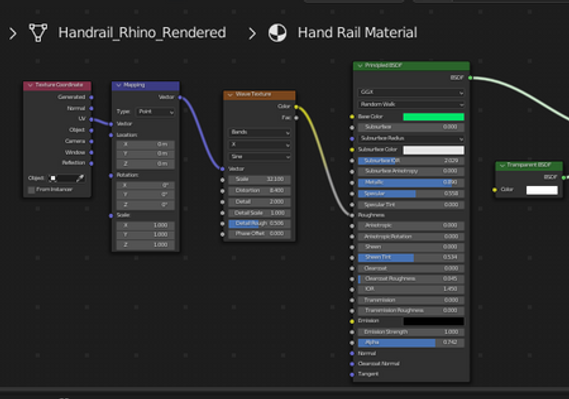Click the Principled BSDF Normal input socket
The image size is (569, 399).
click(x=352, y=353)
